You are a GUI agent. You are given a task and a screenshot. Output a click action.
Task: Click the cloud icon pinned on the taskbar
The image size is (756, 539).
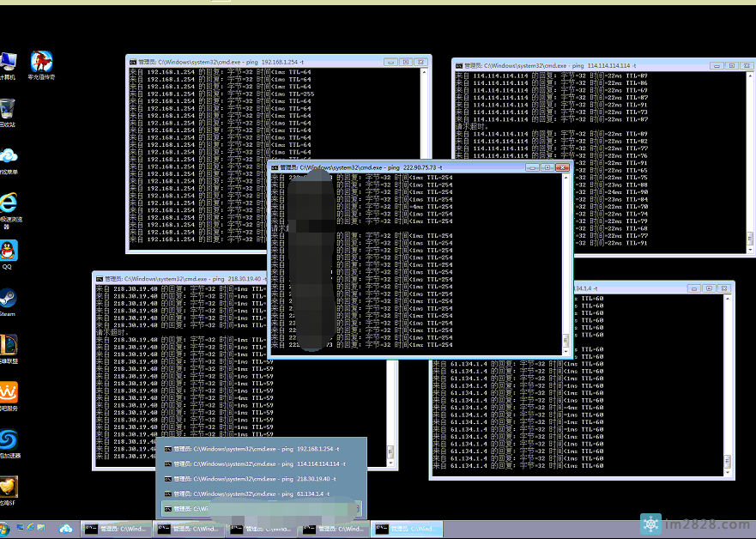click(65, 530)
